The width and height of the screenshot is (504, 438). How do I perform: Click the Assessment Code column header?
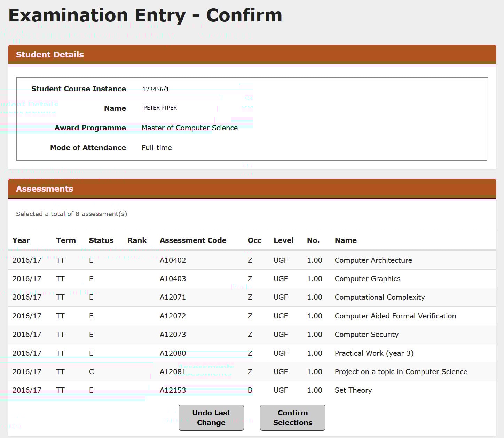point(193,240)
